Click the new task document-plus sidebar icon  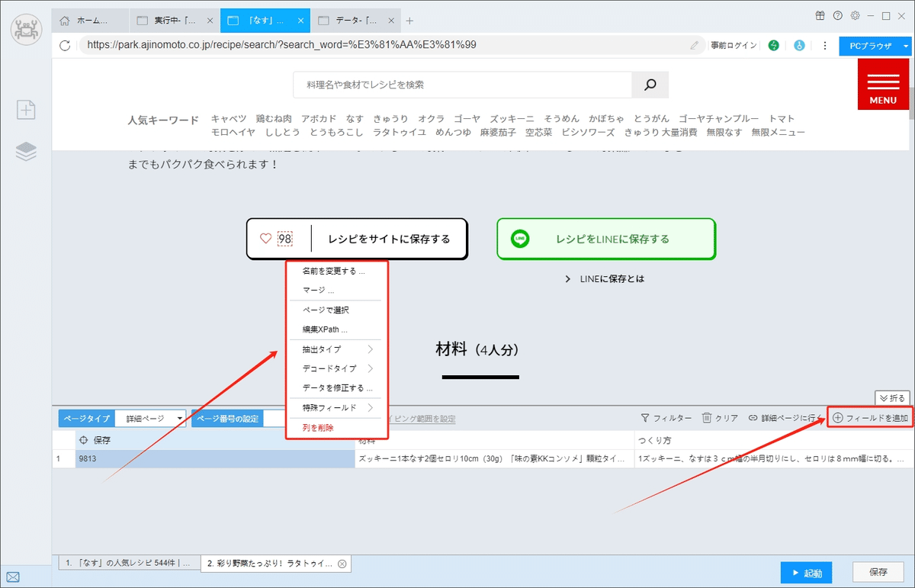click(x=26, y=110)
